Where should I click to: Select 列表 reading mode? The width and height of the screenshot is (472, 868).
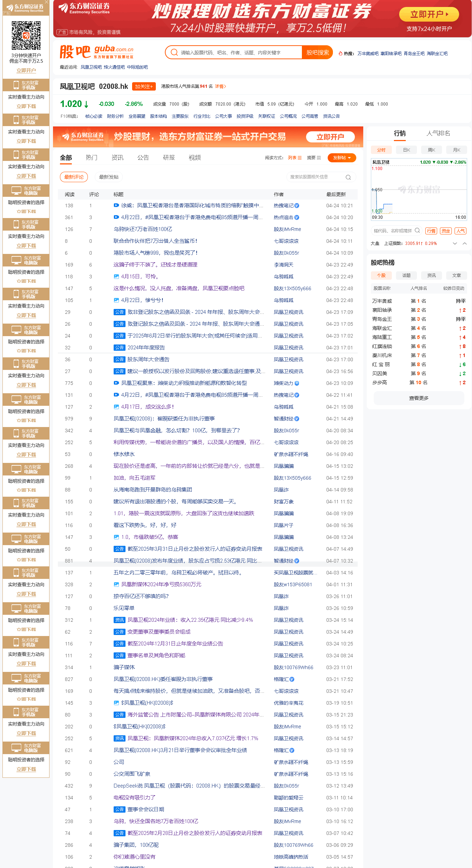(x=295, y=158)
